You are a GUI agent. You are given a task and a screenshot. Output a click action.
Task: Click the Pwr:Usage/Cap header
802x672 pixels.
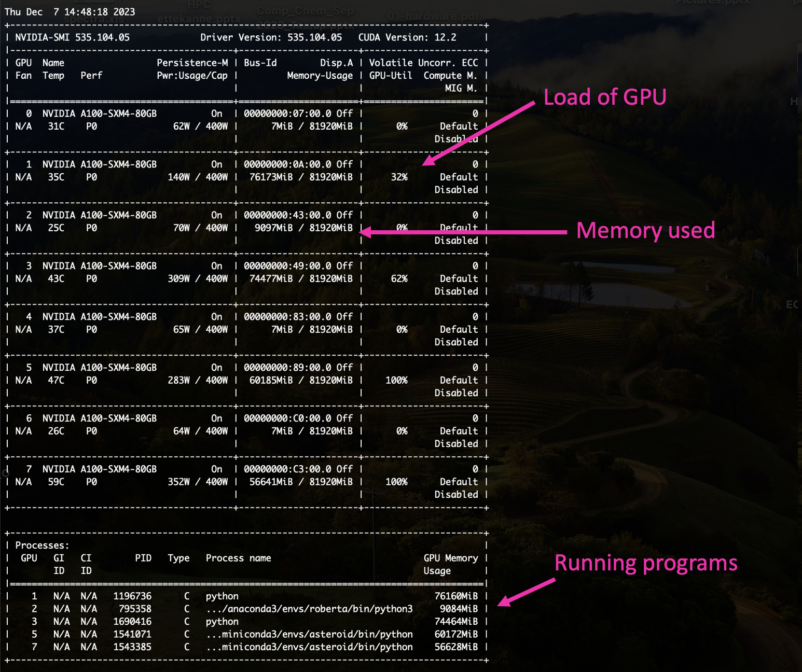tap(192, 76)
